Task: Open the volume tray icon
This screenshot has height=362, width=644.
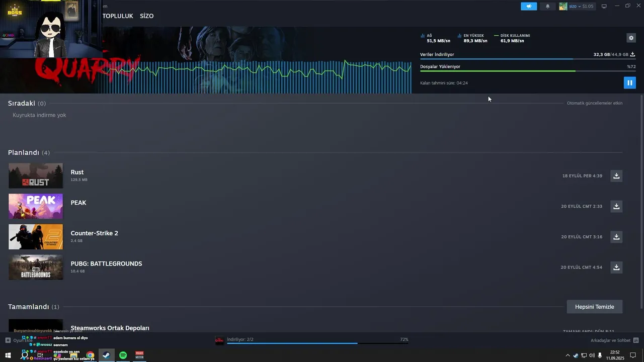Action: [x=592, y=355]
